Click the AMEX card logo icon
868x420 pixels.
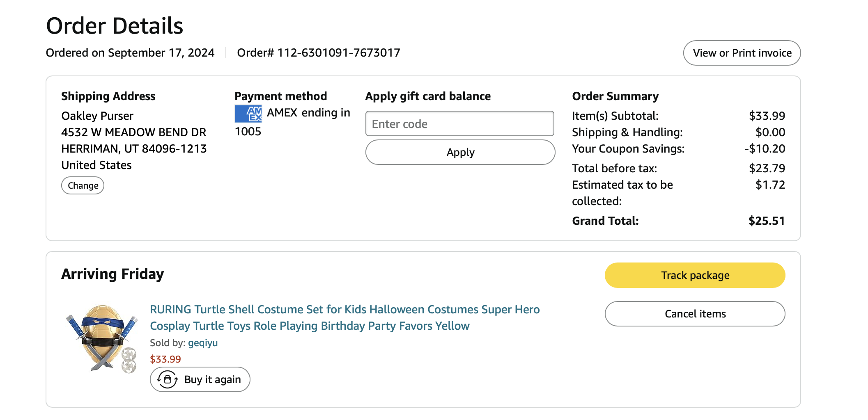(248, 114)
